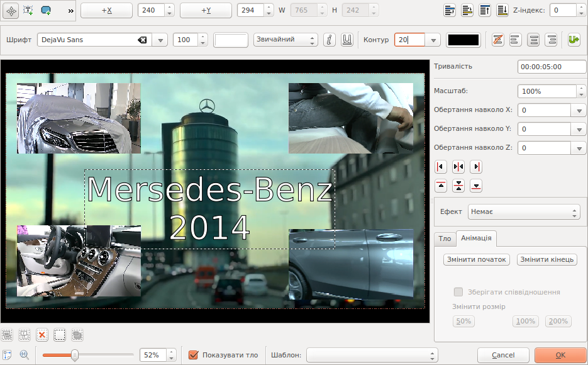Select all rectangle items in the title
The width and height of the screenshot is (588, 365).
pyautogui.click(x=77, y=335)
